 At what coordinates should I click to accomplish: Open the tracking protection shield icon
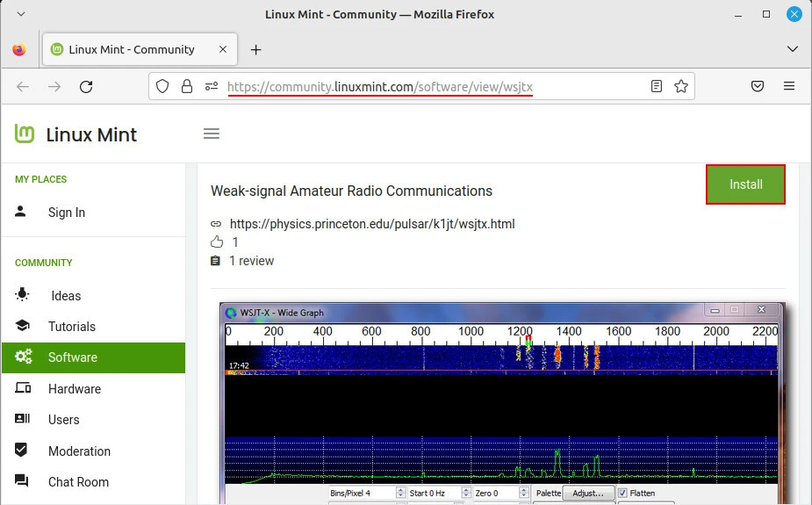click(x=162, y=86)
